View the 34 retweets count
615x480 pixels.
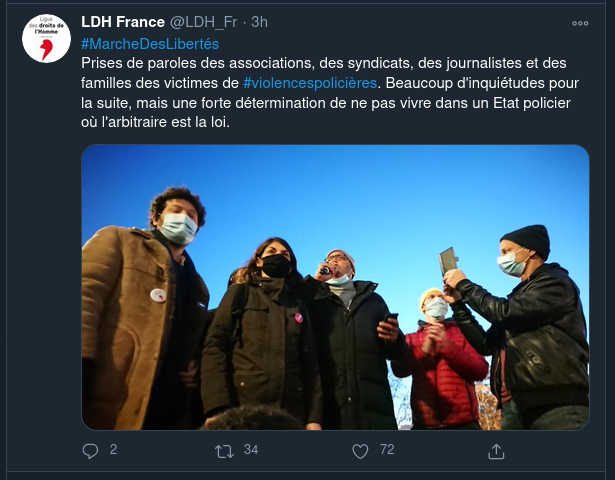coord(250,449)
